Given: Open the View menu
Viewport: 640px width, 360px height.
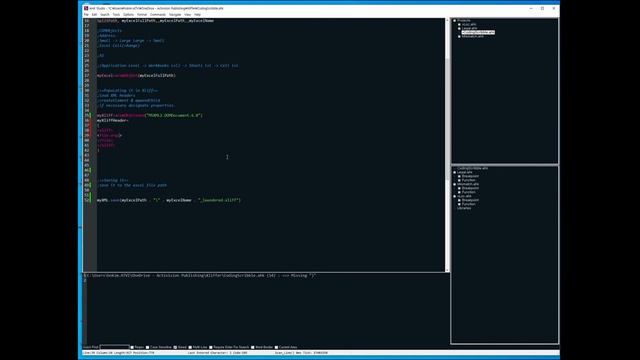Looking at the screenshot, I should click(x=187, y=15).
